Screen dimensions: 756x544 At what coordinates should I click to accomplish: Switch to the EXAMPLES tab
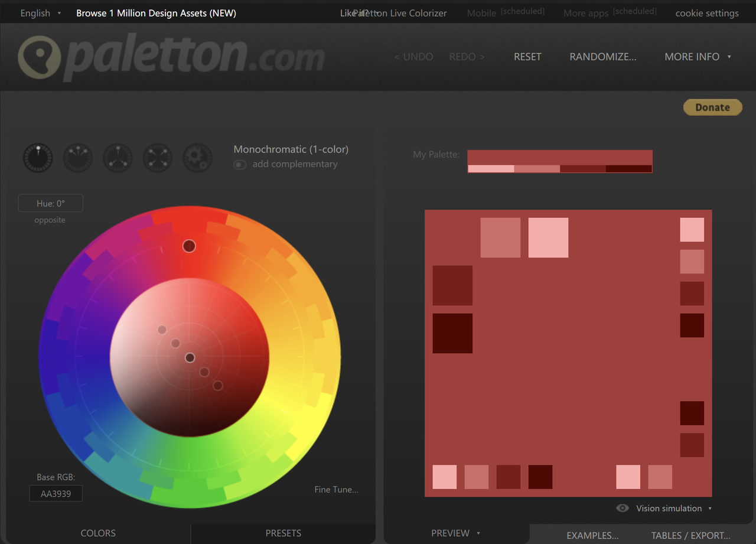592,535
